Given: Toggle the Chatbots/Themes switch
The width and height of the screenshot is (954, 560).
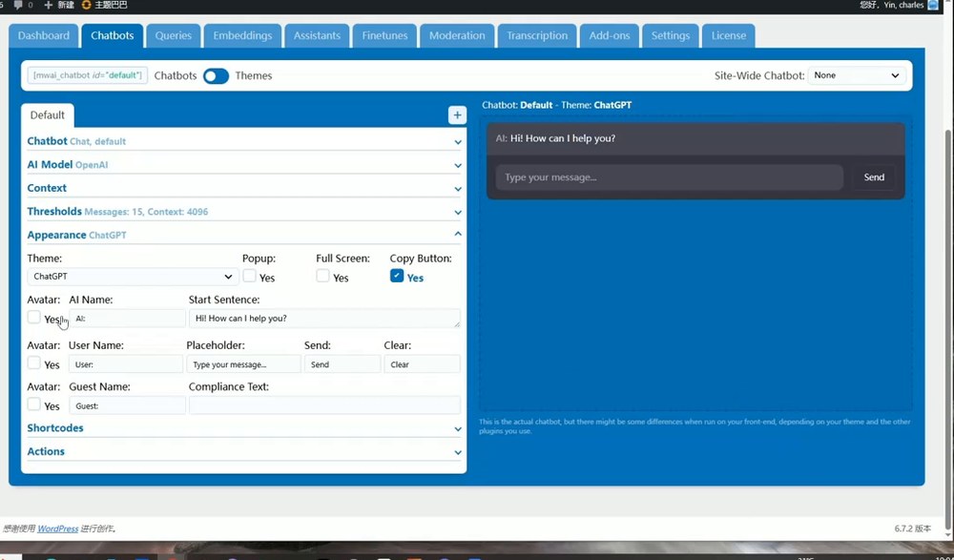Looking at the screenshot, I should pyautogui.click(x=216, y=76).
